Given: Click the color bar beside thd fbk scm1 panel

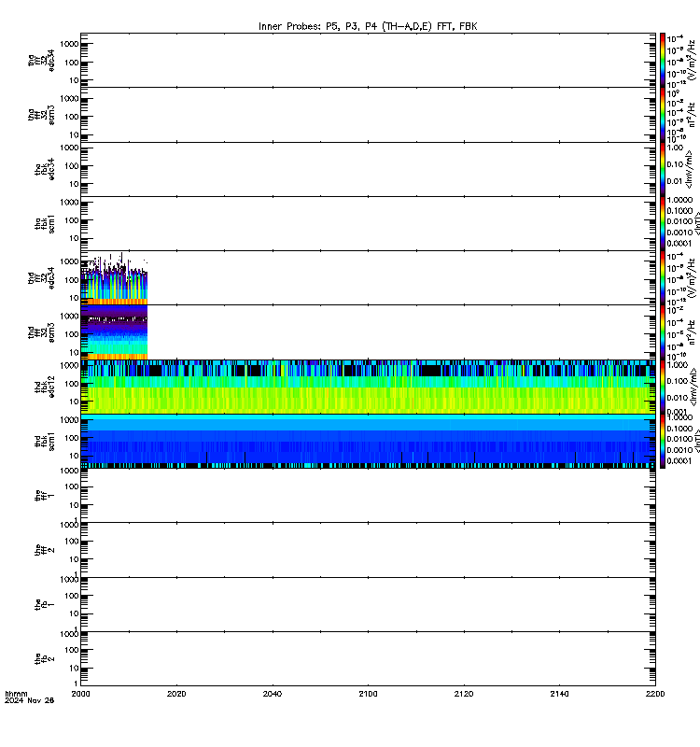Looking at the screenshot, I should (x=663, y=441).
